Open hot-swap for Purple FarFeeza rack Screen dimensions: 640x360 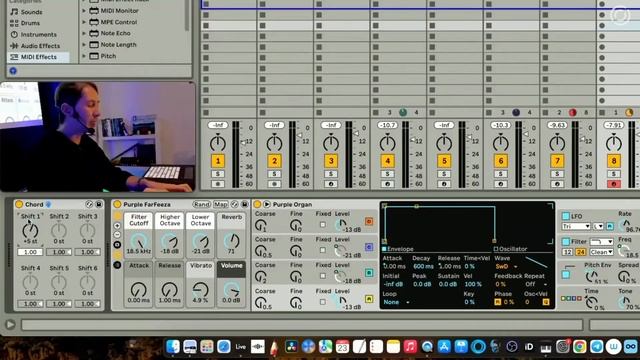pos(235,204)
